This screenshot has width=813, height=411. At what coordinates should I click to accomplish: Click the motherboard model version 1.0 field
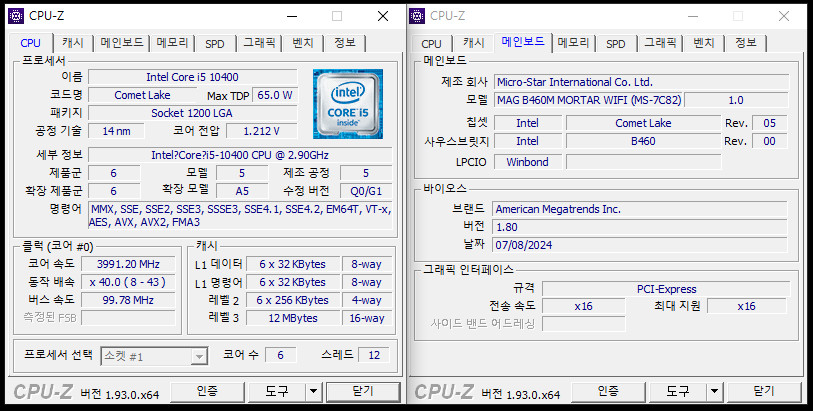click(736, 100)
